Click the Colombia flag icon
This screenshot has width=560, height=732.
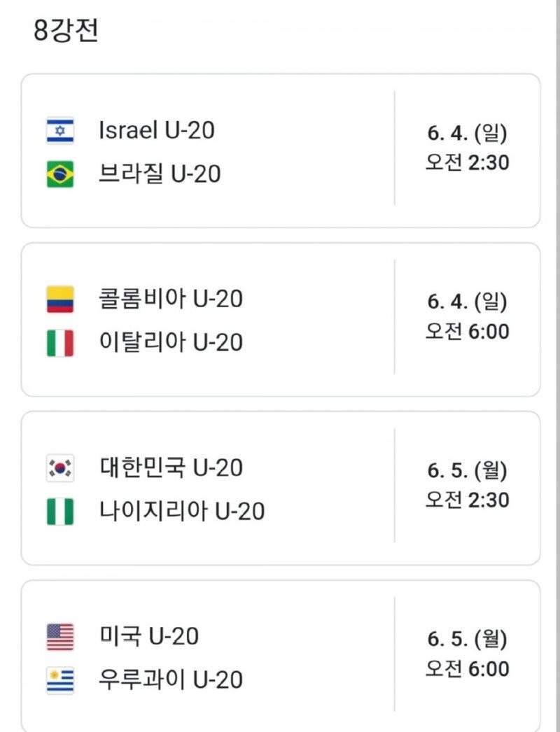click(x=60, y=299)
